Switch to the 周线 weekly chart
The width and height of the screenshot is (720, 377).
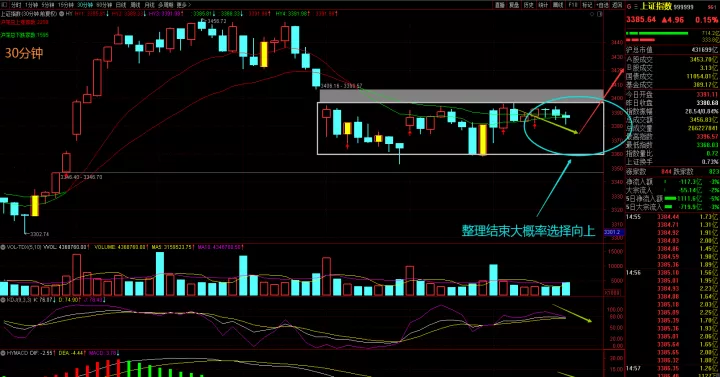click(x=135, y=5)
